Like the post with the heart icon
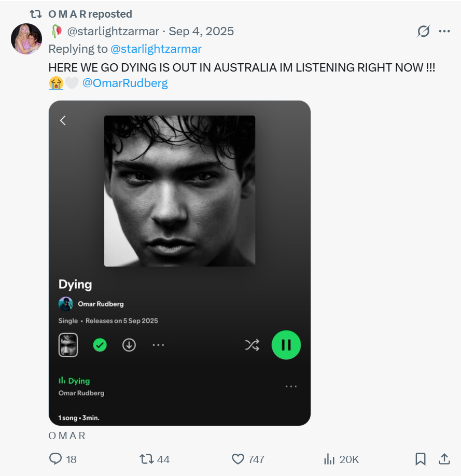 coord(238,459)
